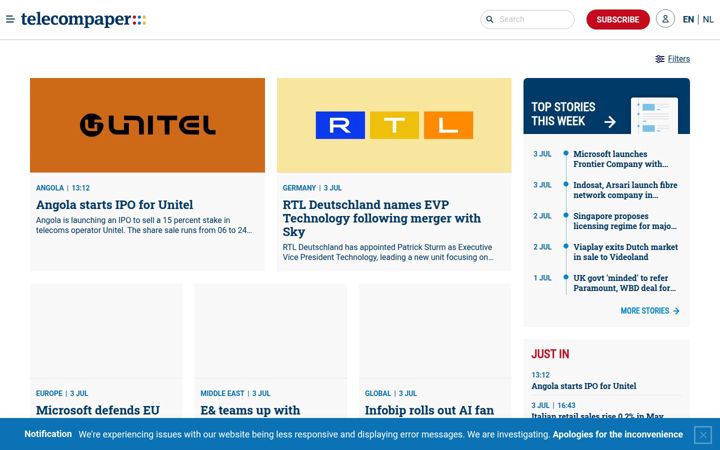Click the search magnifier icon
The width and height of the screenshot is (720, 450).
coord(489,19)
